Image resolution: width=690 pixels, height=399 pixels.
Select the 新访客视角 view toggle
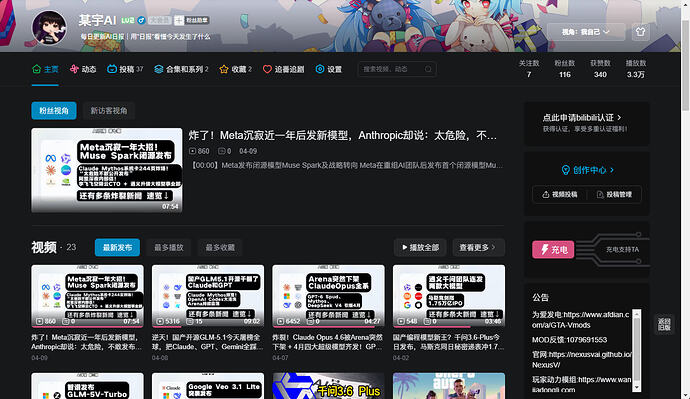pos(109,110)
